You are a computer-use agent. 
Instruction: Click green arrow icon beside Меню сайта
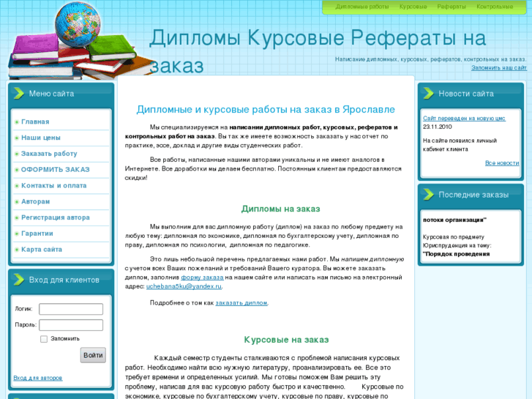19,94
